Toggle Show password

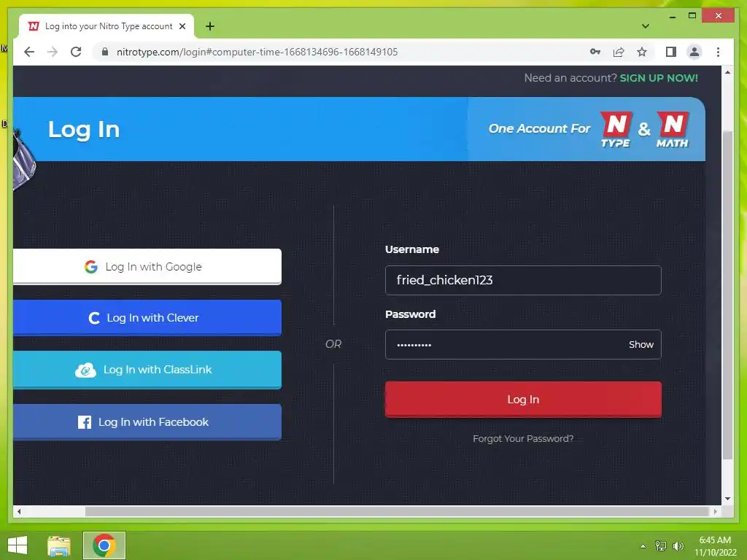coord(640,344)
